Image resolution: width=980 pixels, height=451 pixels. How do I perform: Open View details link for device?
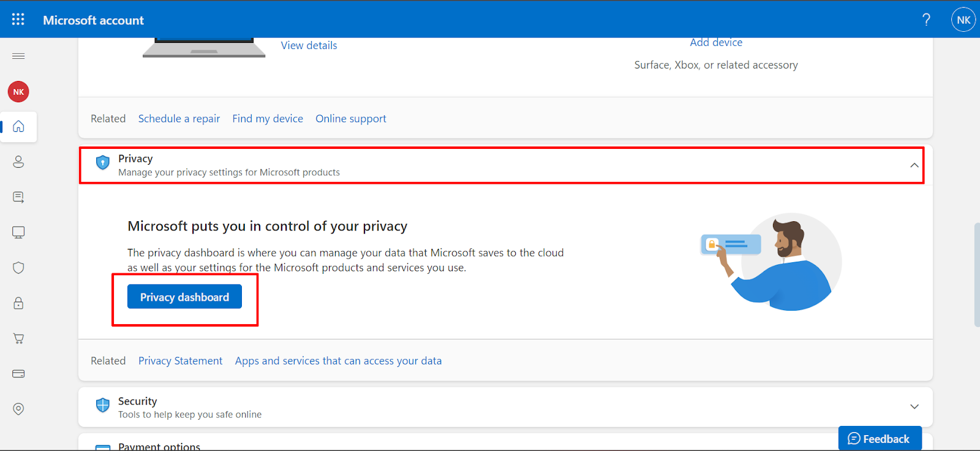click(x=309, y=45)
